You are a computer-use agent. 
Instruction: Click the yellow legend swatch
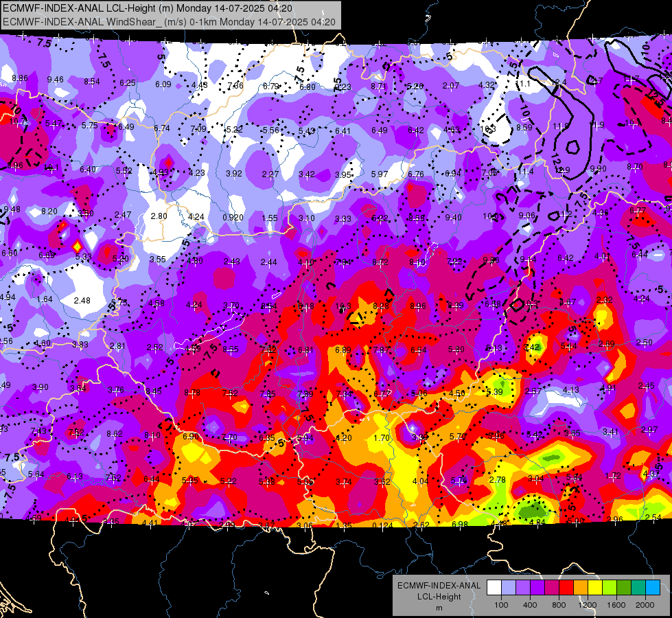click(595, 588)
